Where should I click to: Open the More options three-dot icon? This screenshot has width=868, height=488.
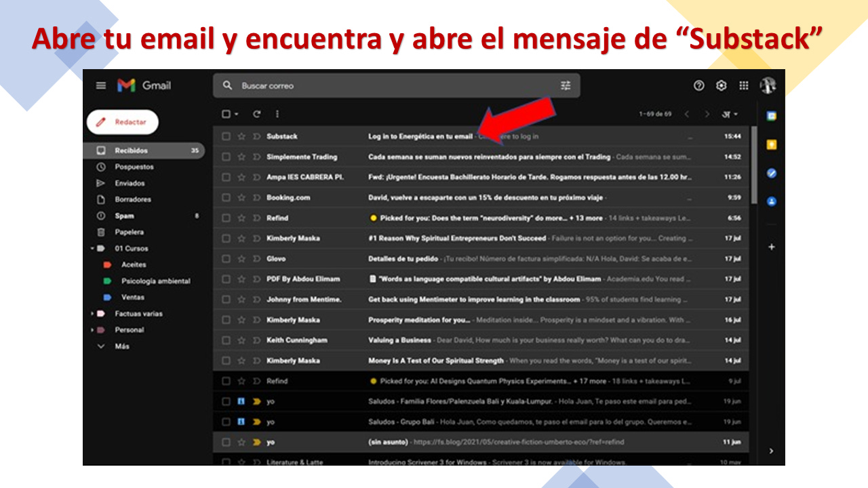(277, 114)
